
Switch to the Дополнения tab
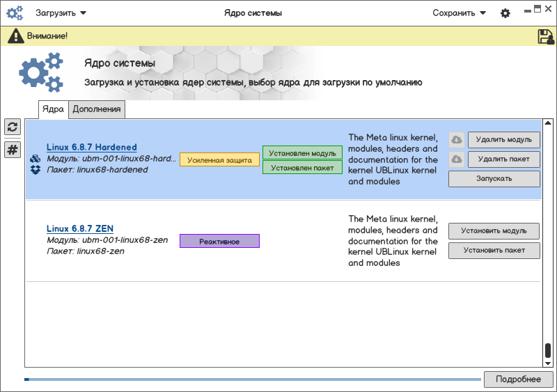tap(97, 109)
